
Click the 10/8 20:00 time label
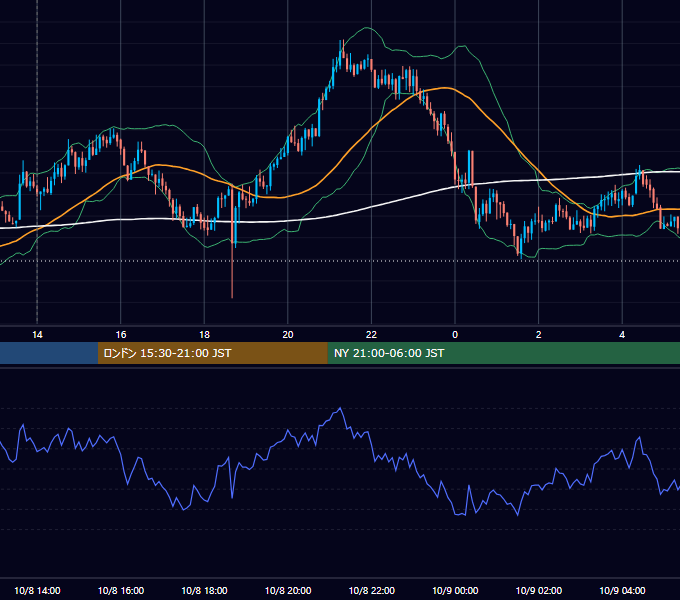[288, 590]
